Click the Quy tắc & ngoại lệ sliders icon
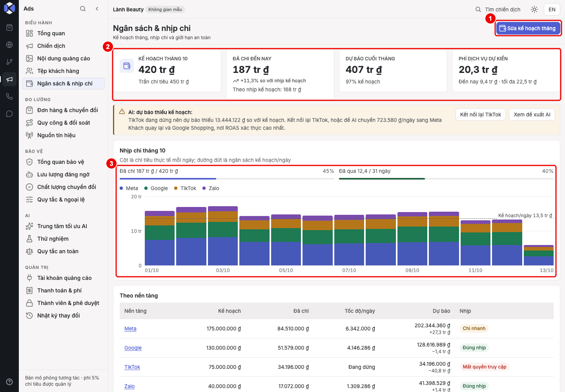The width and height of the screenshot is (565, 392). 29,200
